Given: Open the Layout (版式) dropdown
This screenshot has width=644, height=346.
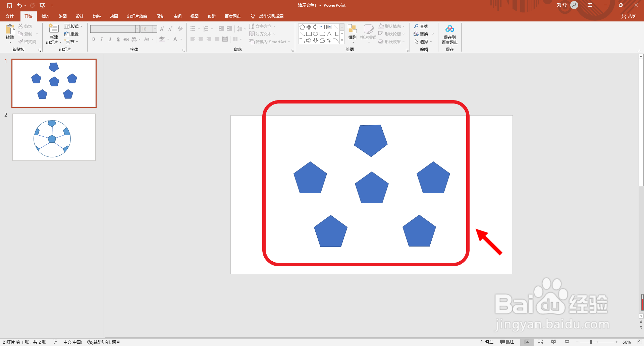Looking at the screenshot, I should (x=73, y=26).
